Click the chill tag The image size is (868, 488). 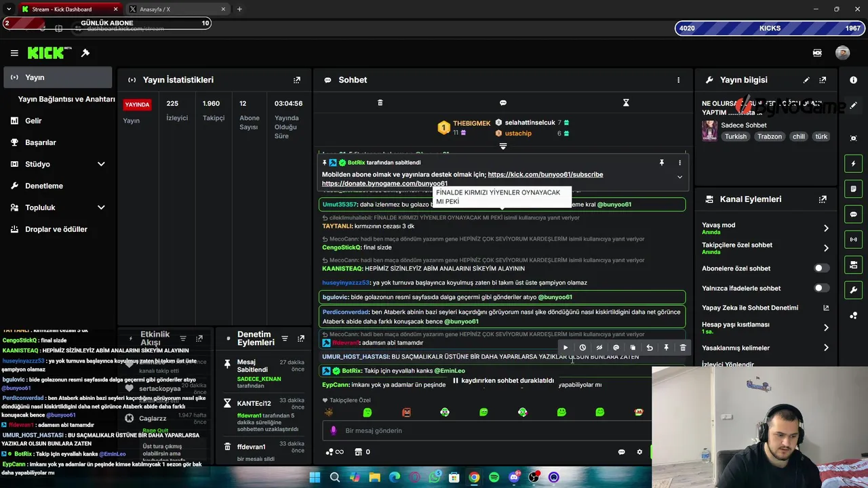799,137
